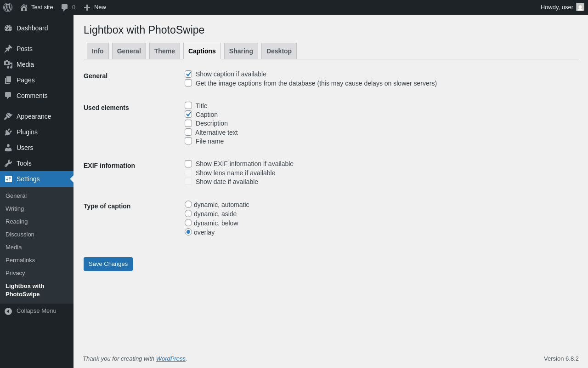Open the Appearance menu item
The width and height of the screenshot is (588, 368).
click(37, 116)
